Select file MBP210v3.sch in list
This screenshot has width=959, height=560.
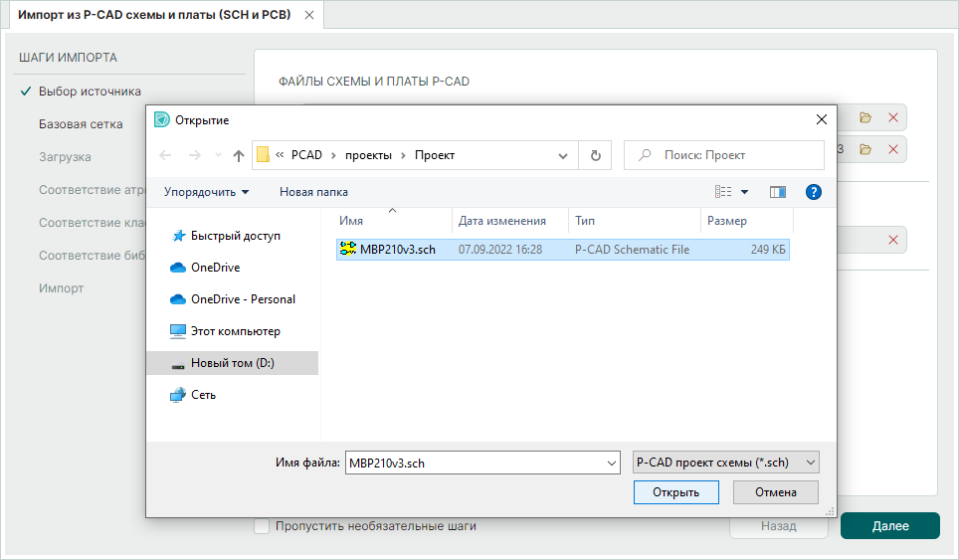(x=563, y=249)
